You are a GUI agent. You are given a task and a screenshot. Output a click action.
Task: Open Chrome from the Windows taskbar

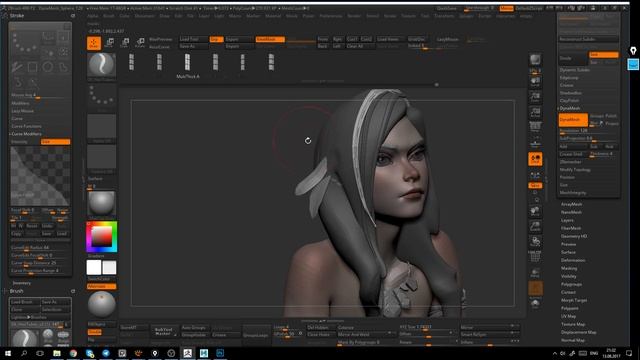(73, 353)
